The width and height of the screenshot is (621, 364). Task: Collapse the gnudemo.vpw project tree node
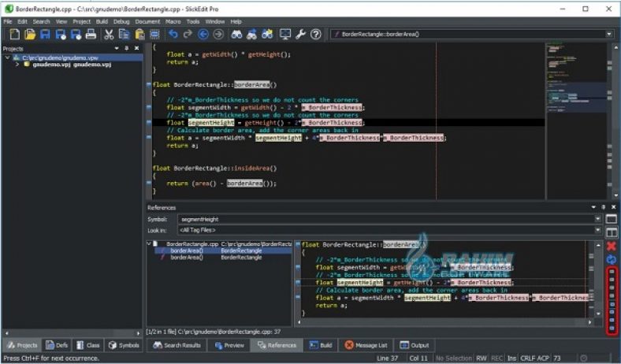point(6,57)
